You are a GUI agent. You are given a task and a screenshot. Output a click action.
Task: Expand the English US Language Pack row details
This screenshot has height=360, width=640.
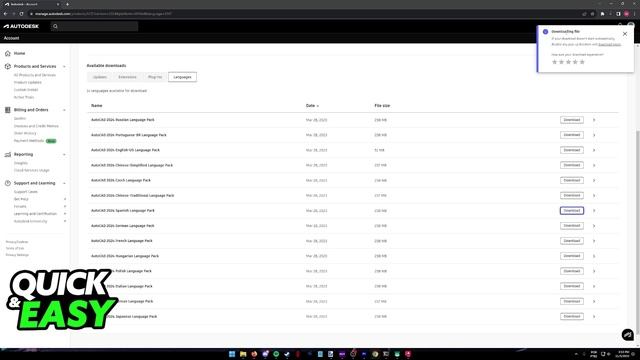(x=594, y=150)
